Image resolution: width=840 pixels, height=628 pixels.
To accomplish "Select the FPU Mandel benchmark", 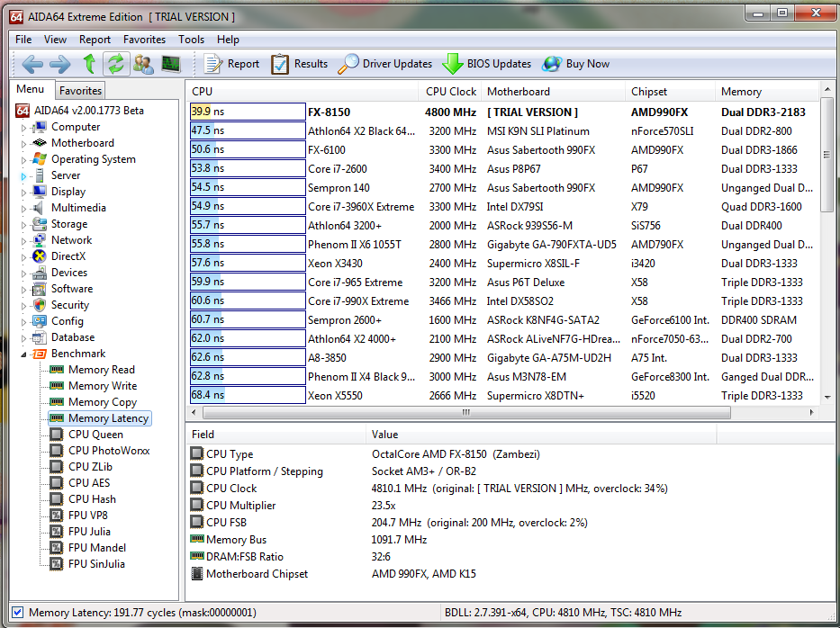I will (x=97, y=548).
